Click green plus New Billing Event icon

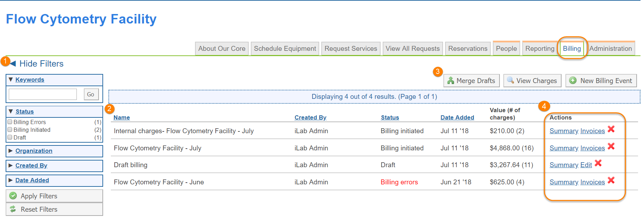573,80
